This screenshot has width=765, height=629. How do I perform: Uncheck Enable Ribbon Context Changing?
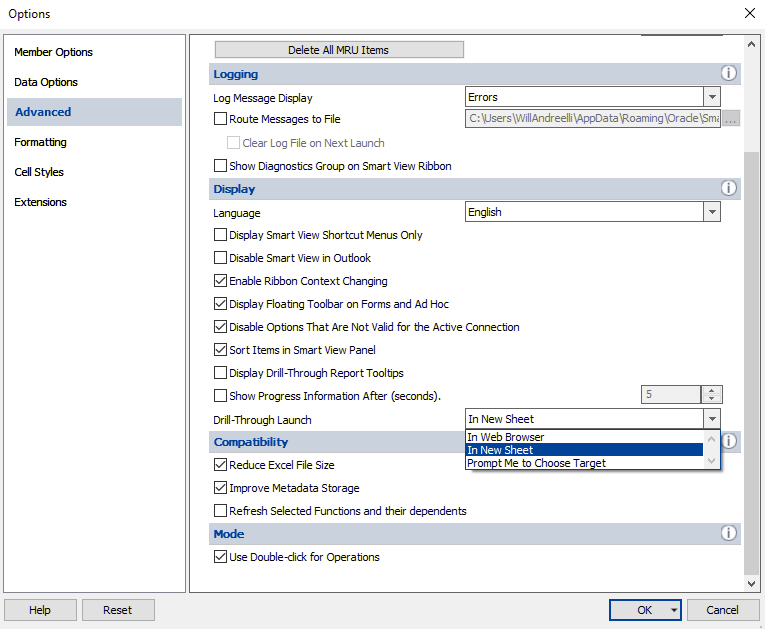(x=221, y=281)
